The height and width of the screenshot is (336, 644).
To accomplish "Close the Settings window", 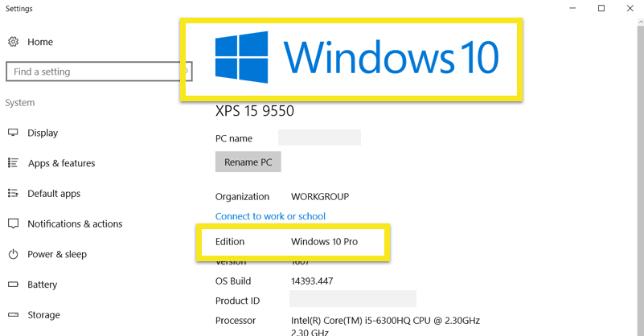I will point(630,8).
